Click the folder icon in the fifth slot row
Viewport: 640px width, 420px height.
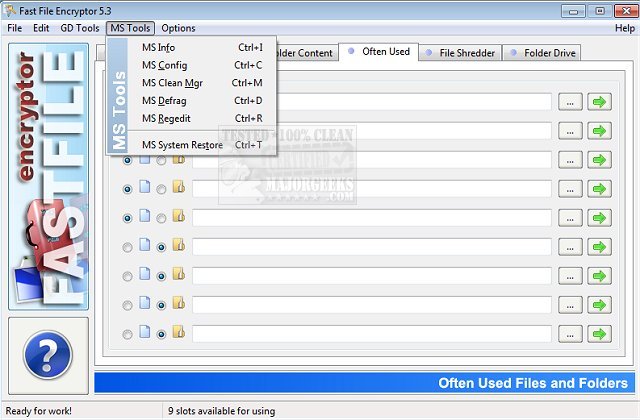pyautogui.click(x=179, y=216)
